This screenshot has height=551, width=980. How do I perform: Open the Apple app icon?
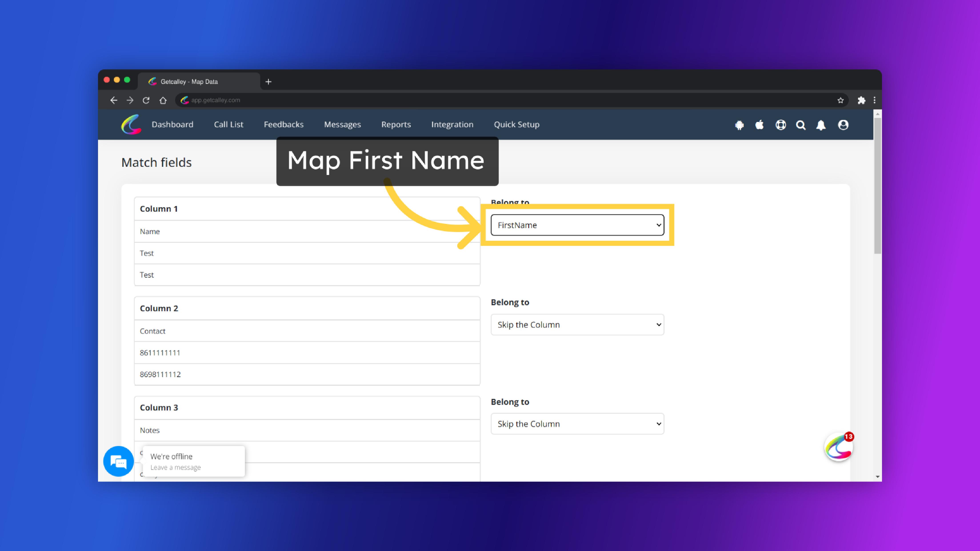759,125
